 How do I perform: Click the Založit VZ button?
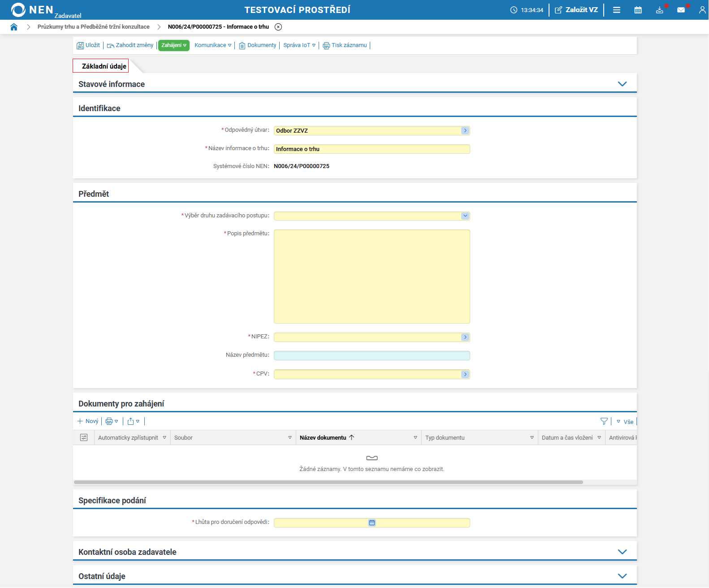point(576,10)
